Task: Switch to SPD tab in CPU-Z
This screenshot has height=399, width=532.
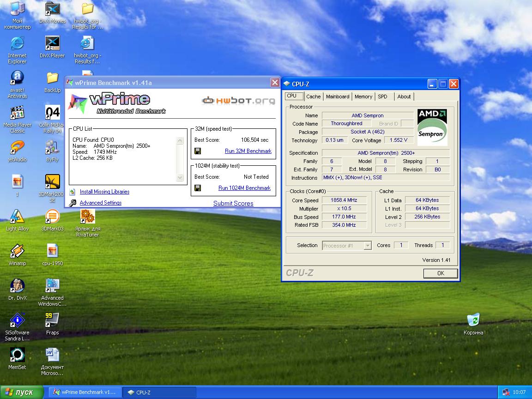Action: (x=384, y=97)
